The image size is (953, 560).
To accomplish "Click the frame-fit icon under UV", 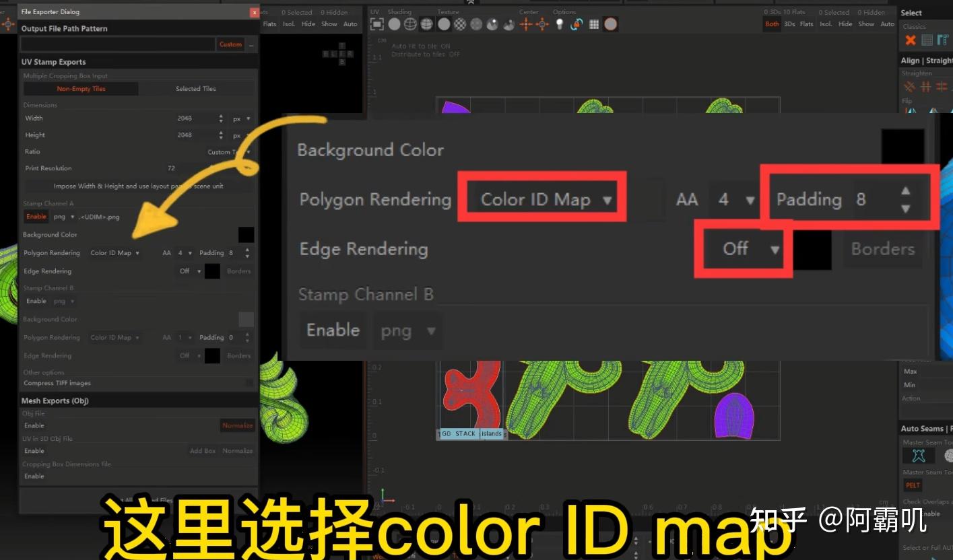I will pyautogui.click(x=377, y=24).
